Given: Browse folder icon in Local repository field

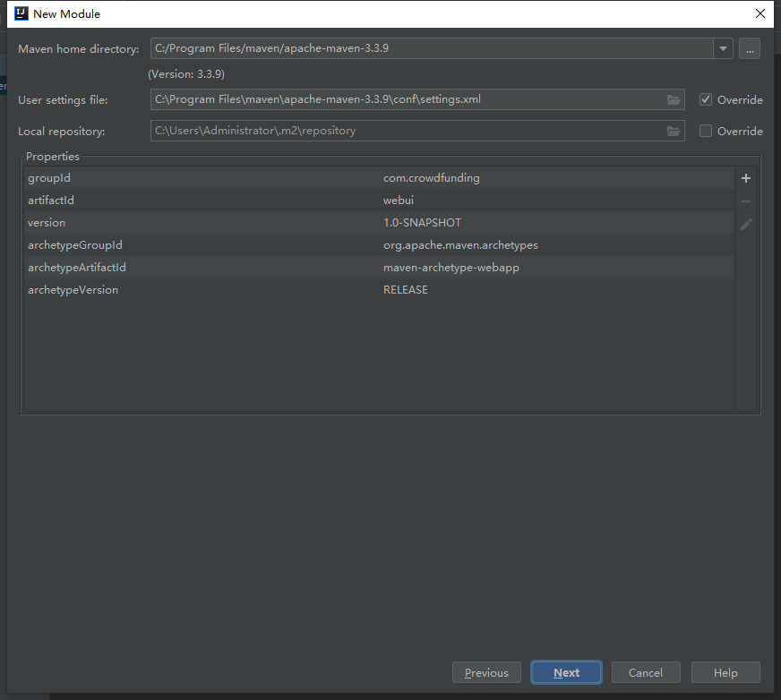Looking at the screenshot, I should tap(674, 131).
